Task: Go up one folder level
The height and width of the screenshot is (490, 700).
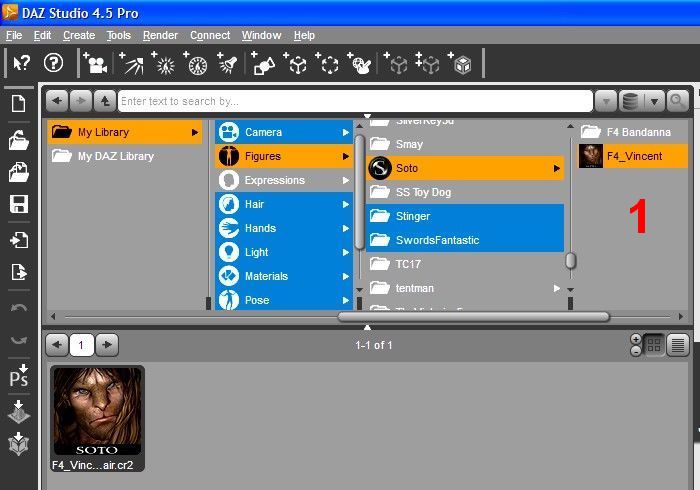Action: (x=105, y=101)
